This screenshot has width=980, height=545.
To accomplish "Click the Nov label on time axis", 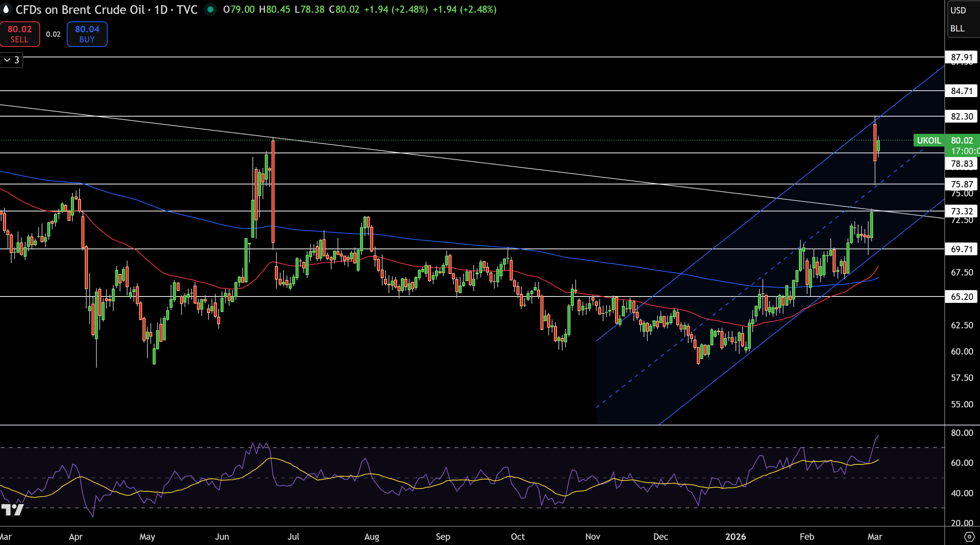I will point(593,537).
